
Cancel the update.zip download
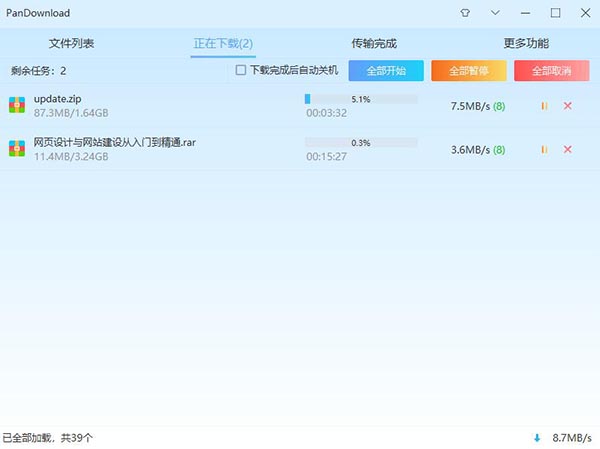(567, 106)
